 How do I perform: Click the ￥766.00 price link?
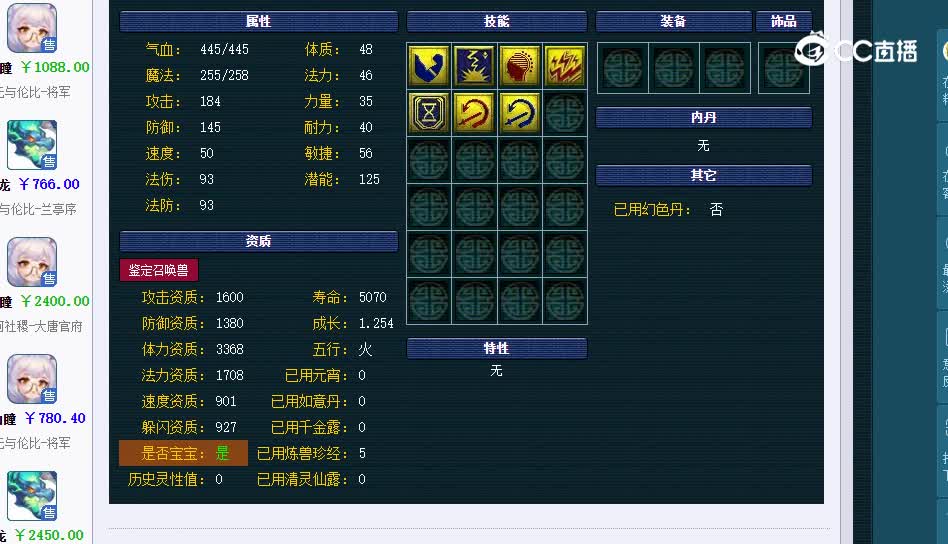[x=49, y=184]
